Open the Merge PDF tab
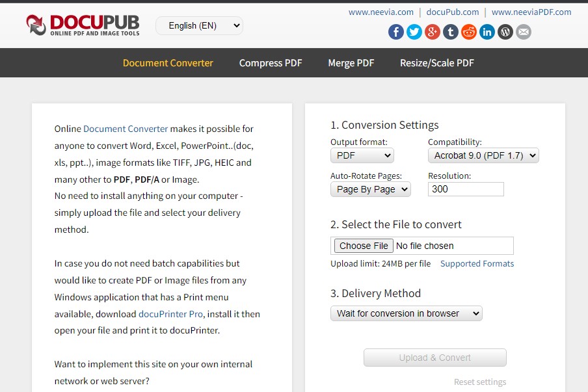This screenshot has height=392, width=588. pyautogui.click(x=351, y=63)
